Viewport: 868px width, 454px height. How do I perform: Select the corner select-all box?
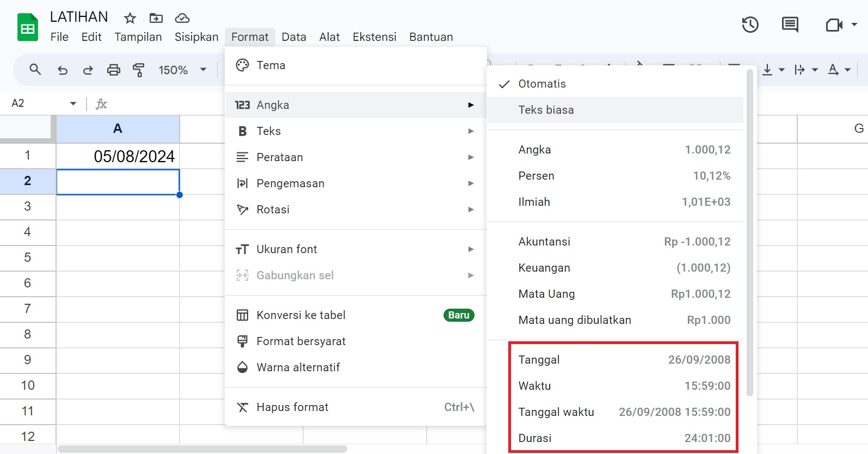pos(28,129)
